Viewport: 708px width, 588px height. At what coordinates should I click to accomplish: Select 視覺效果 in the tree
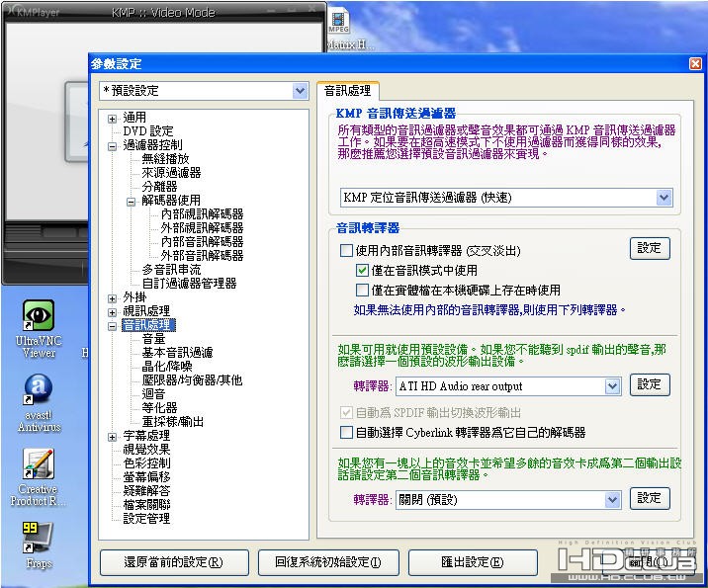point(146,450)
